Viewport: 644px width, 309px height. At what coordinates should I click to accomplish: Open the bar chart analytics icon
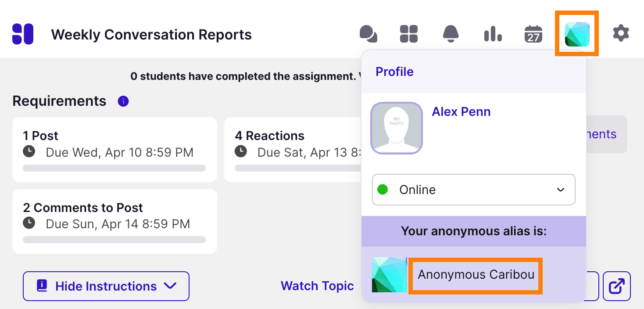[493, 34]
